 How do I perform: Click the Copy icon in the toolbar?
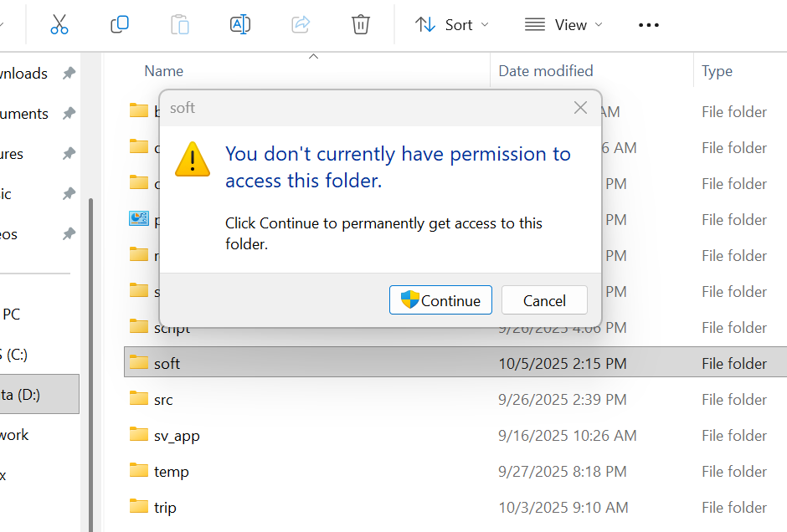point(120,24)
